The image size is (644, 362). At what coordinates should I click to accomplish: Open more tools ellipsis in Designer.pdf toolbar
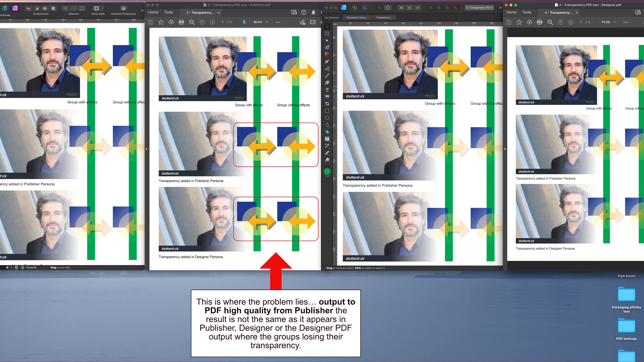626,22
